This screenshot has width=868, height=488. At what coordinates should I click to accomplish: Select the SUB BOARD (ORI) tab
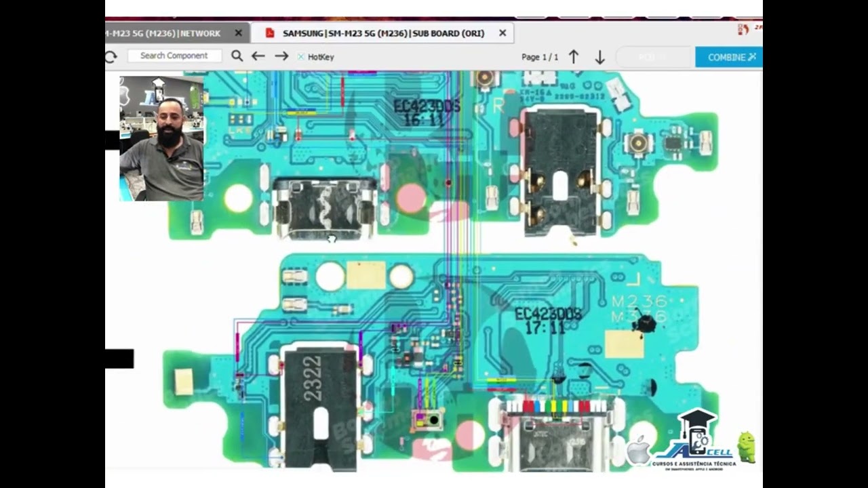[x=383, y=33]
